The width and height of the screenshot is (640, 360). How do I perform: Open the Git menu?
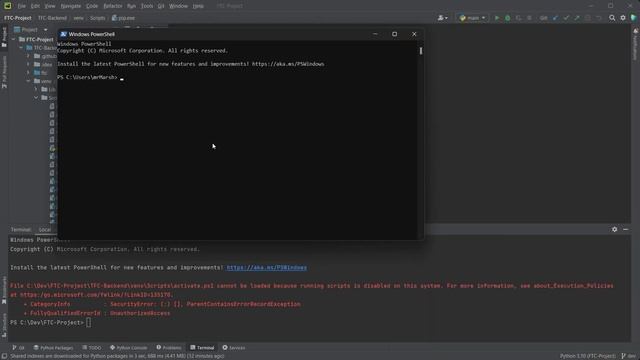[161, 6]
